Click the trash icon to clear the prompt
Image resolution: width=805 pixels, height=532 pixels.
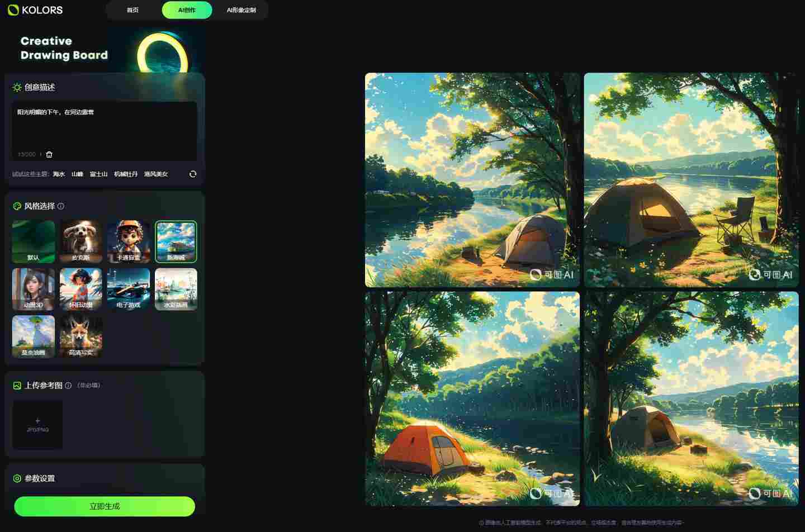tap(49, 154)
